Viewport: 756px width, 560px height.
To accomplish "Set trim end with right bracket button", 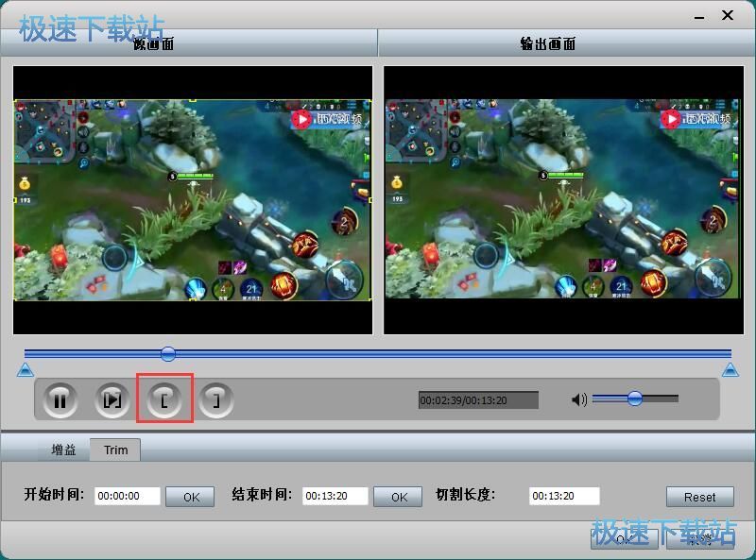I will pyautogui.click(x=216, y=400).
